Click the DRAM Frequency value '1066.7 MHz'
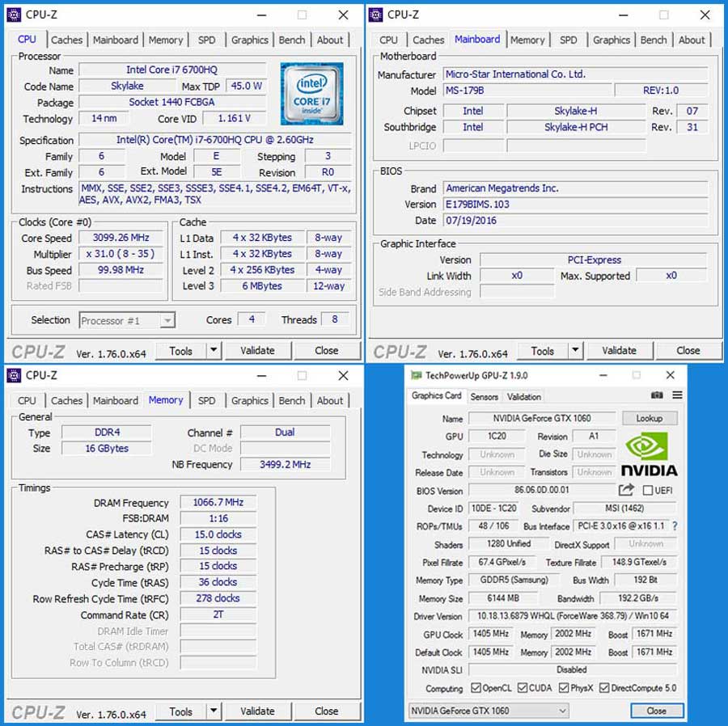Screen dimensions: 728x726 pyautogui.click(x=218, y=502)
